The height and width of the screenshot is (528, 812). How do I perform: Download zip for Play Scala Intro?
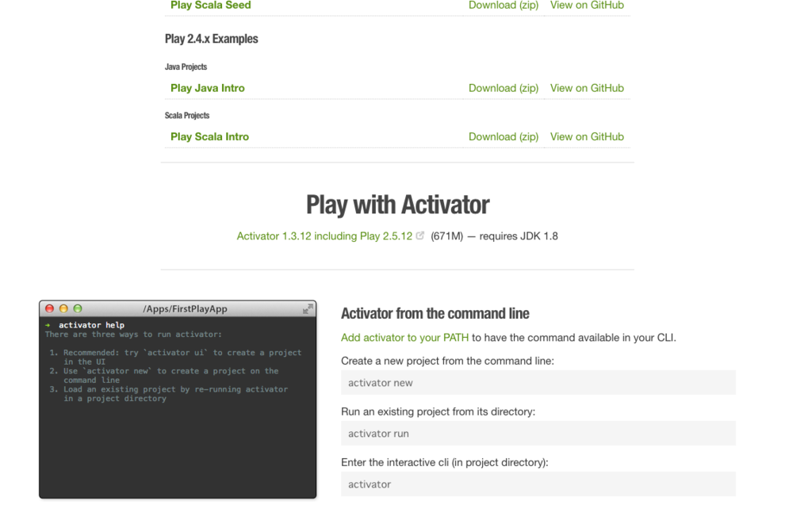504,136
